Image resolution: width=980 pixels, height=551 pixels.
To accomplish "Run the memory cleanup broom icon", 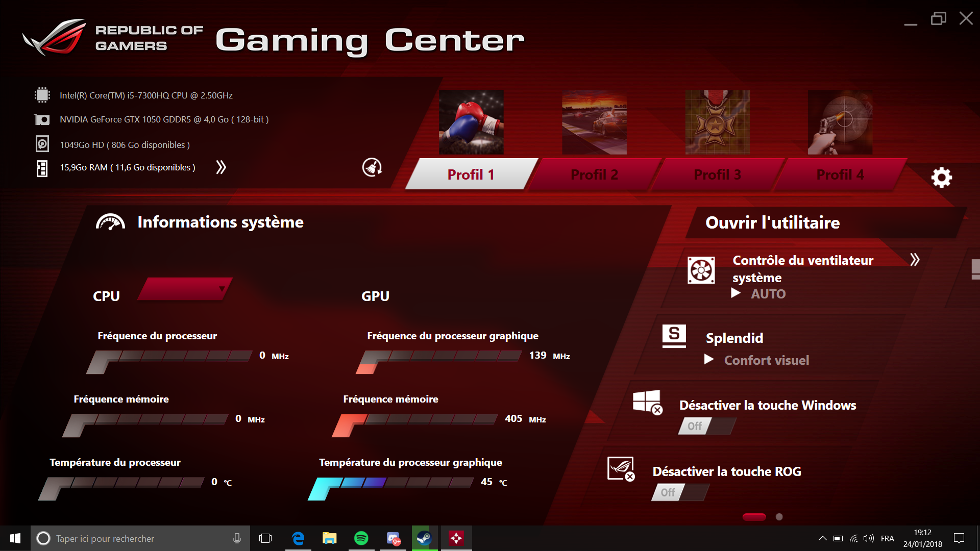I will (372, 167).
